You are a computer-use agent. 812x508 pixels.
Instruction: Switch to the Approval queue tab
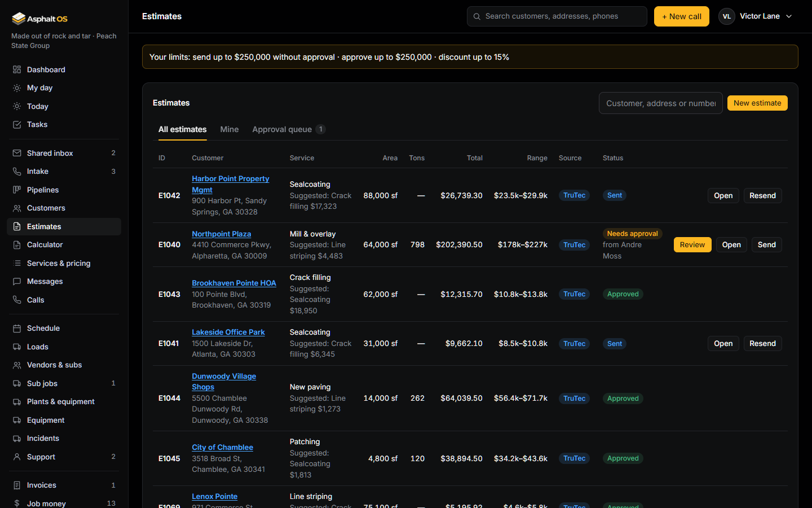289,129
